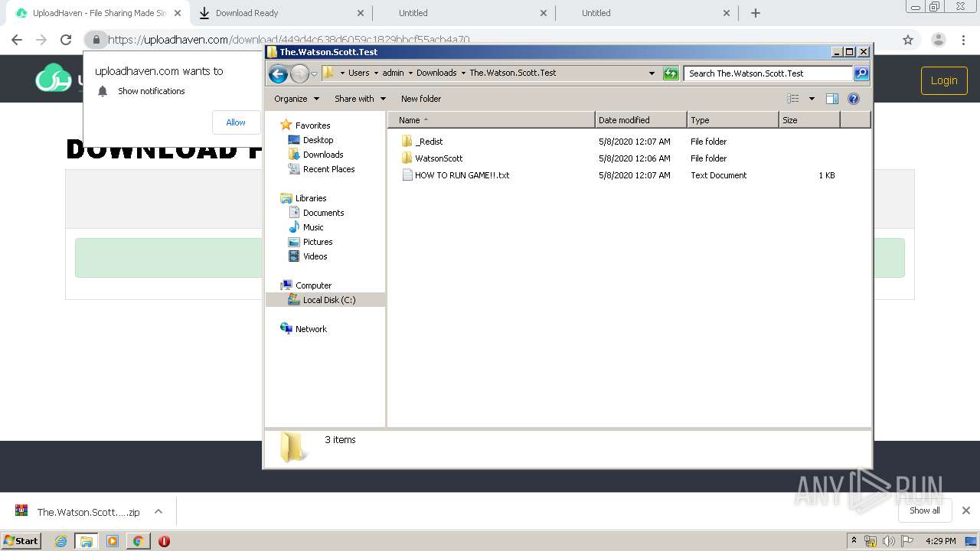Click New folder button
980x551 pixels.
pos(421,99)
